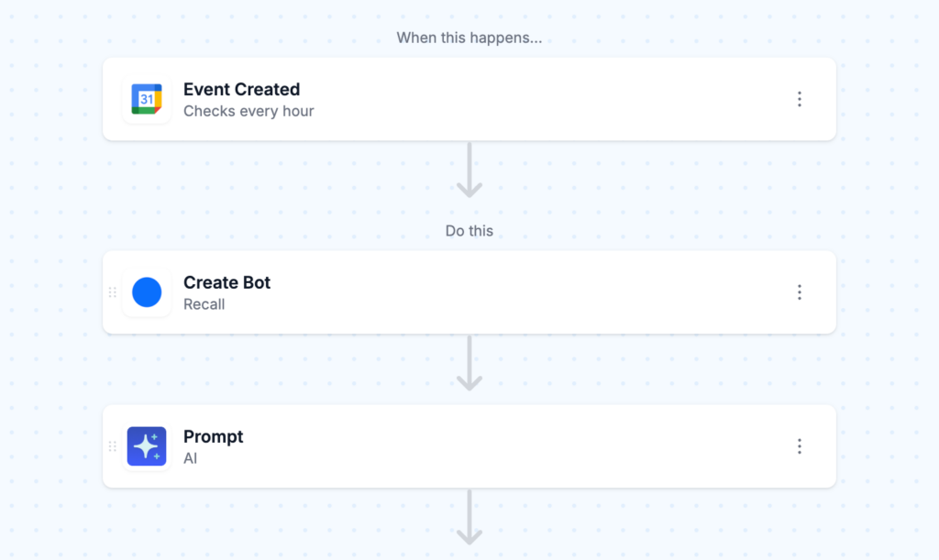Click the arrow between Create Bot and Prompt
939x560 pixels.
coord(469,364)
